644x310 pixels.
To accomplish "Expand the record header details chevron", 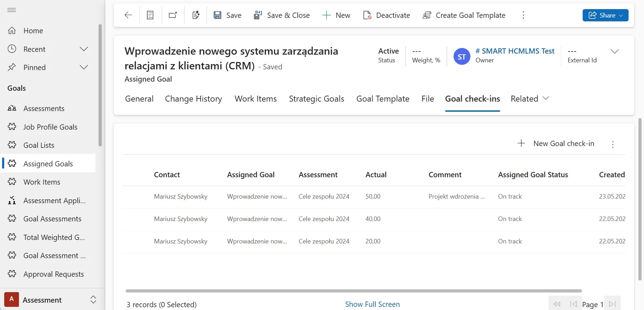I will click(615, 51).
